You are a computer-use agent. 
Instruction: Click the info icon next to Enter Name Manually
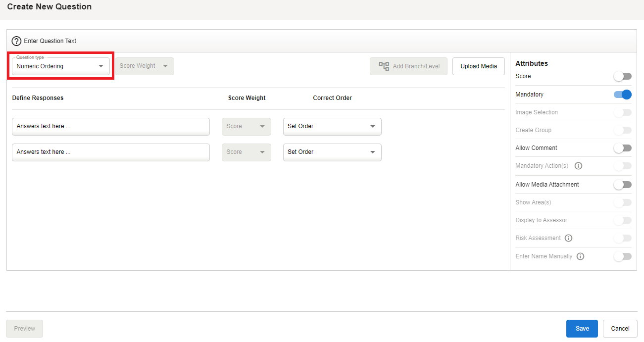click(580, 256)
